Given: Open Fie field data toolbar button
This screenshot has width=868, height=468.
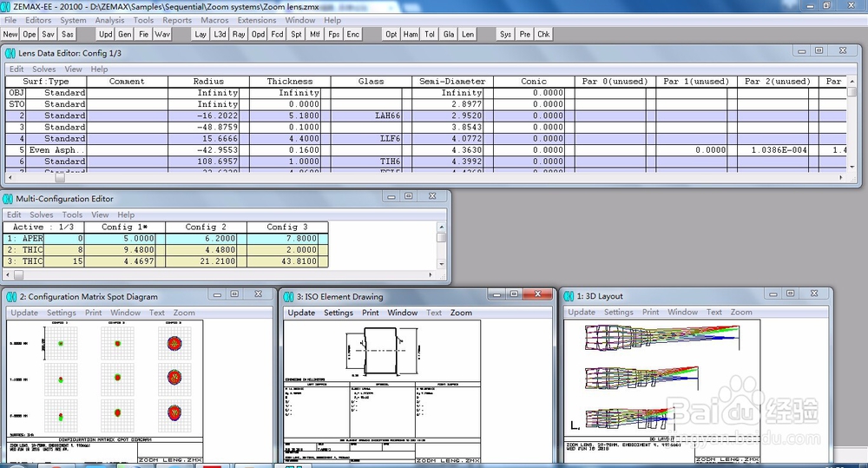Looking at the screenshot, I should coord(144,35).
